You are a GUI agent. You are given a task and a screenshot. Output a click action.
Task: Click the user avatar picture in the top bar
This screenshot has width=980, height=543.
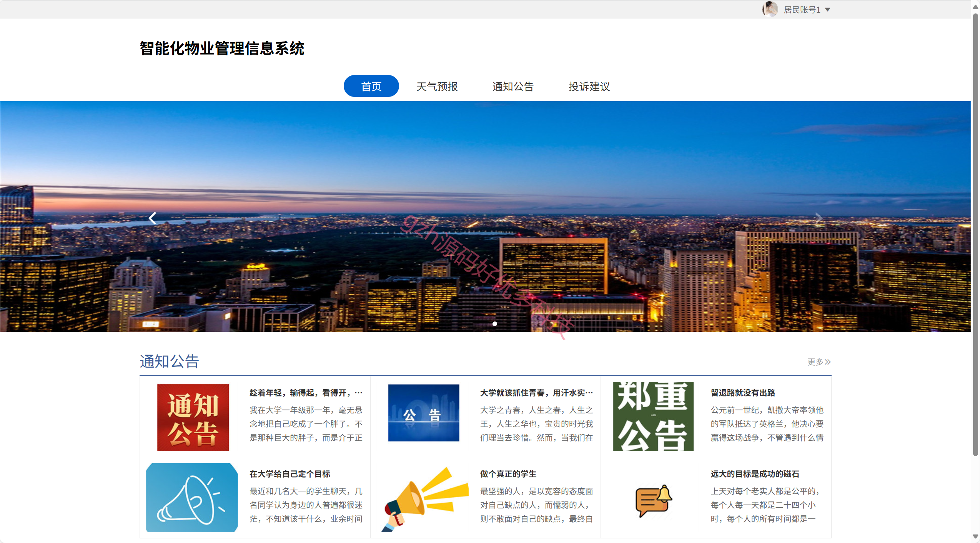click(770, 9)
